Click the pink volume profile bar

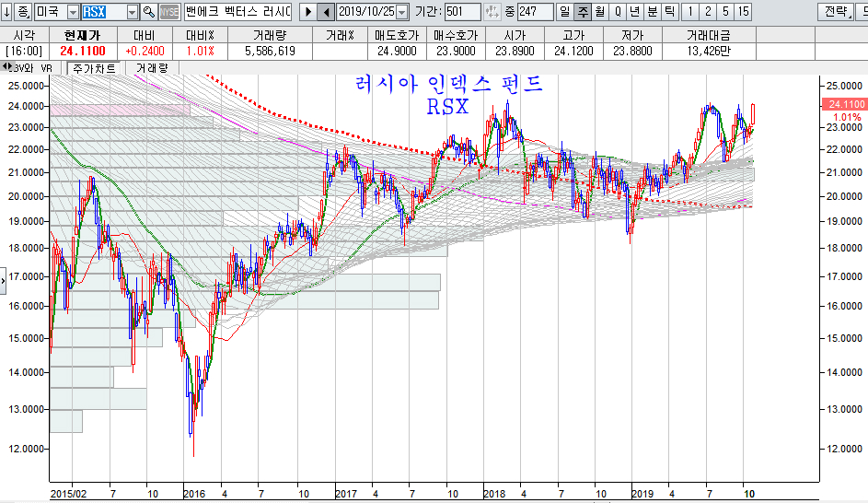pyautogui.click(x=120, y=110)
